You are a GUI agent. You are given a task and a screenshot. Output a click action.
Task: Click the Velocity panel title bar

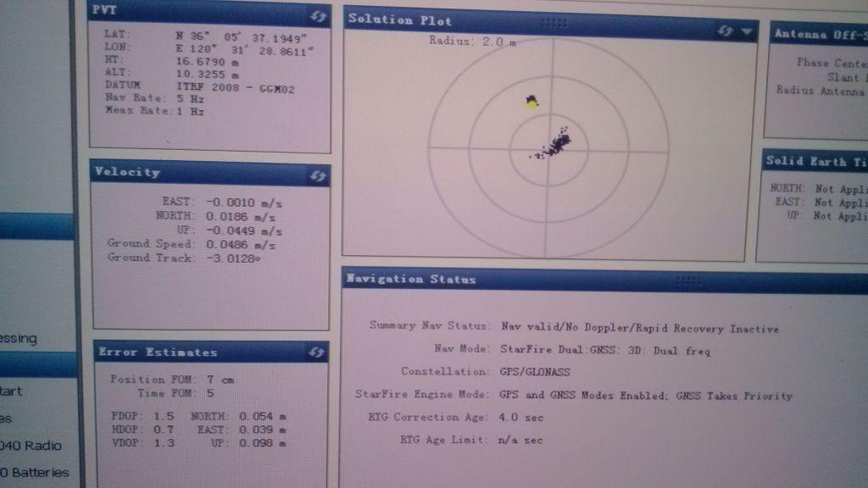(195, 173)
